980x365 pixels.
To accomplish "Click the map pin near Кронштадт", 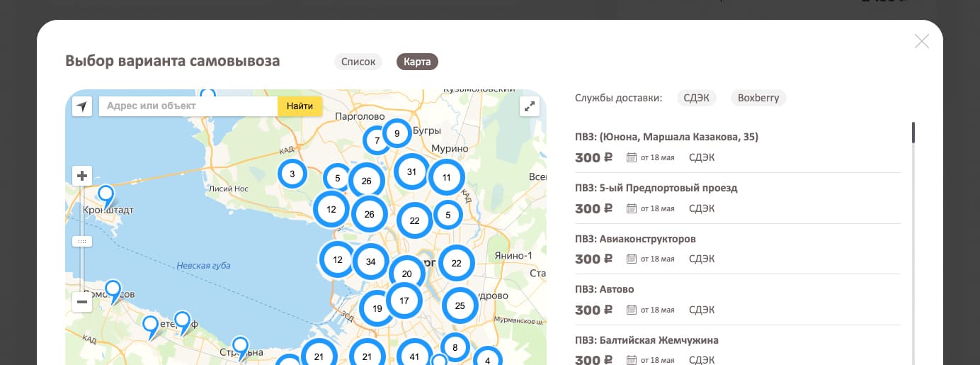I will click(x=106, y=194).
